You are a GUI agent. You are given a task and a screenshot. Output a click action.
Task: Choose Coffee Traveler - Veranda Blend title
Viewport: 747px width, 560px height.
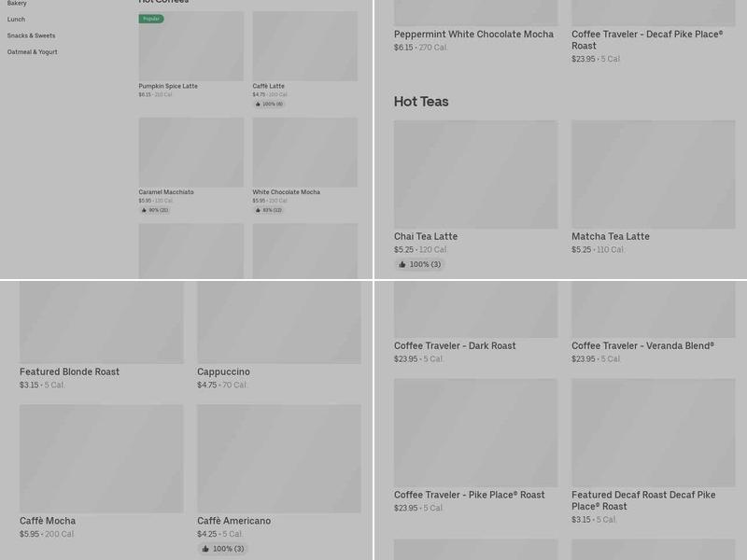tap(642, 346)
